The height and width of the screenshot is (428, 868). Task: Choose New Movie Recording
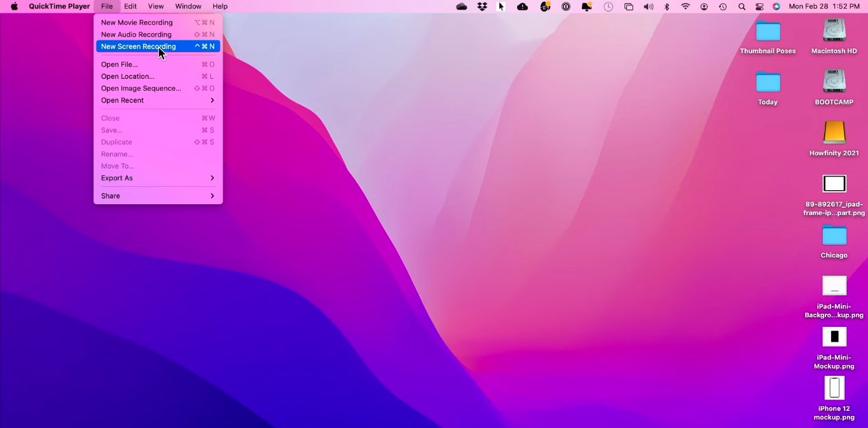[x=158, y=22]
